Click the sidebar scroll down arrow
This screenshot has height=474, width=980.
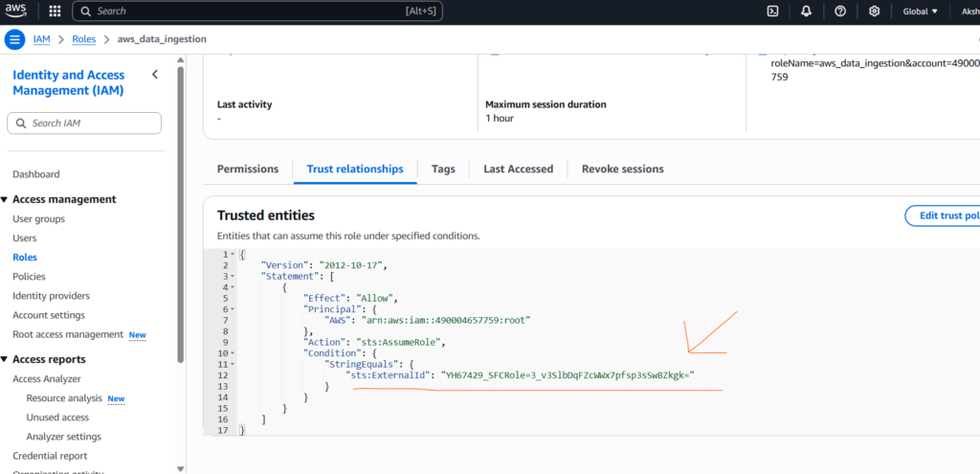pyautogui.click(x=181, y=468)
